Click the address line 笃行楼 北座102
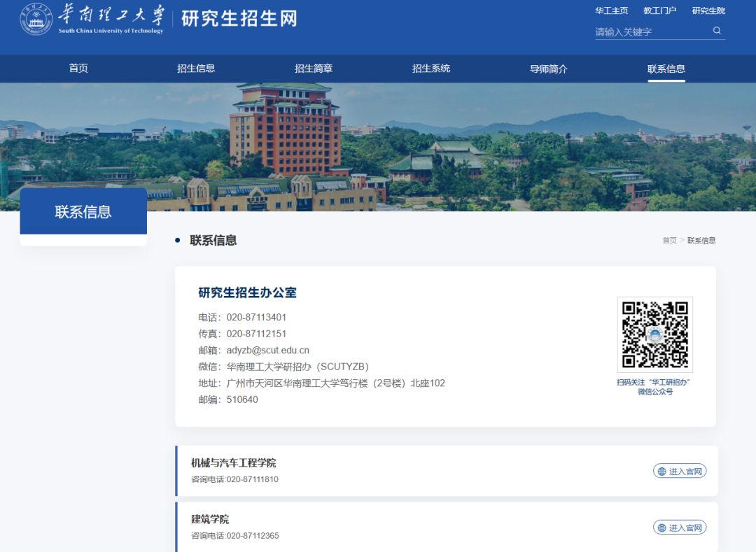Screen dimensions: 756x552 click(x=321, y=383)
